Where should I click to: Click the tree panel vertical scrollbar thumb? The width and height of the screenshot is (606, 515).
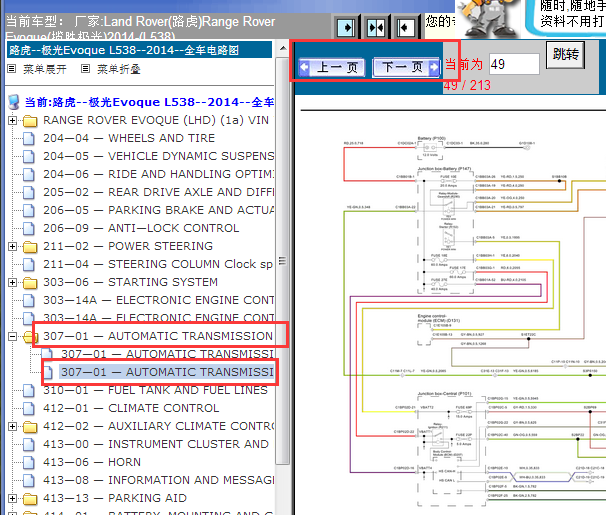tap(283, 261)
